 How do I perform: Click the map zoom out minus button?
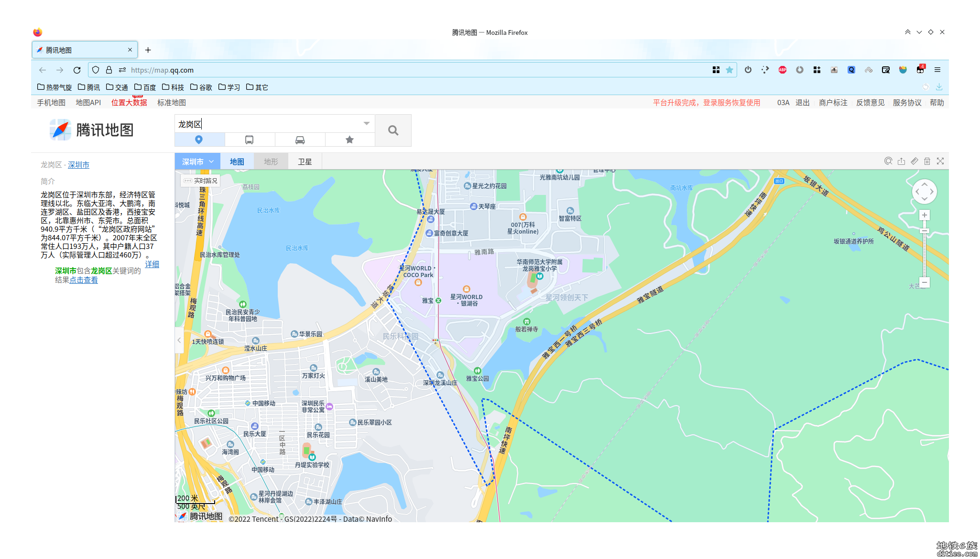925,282
